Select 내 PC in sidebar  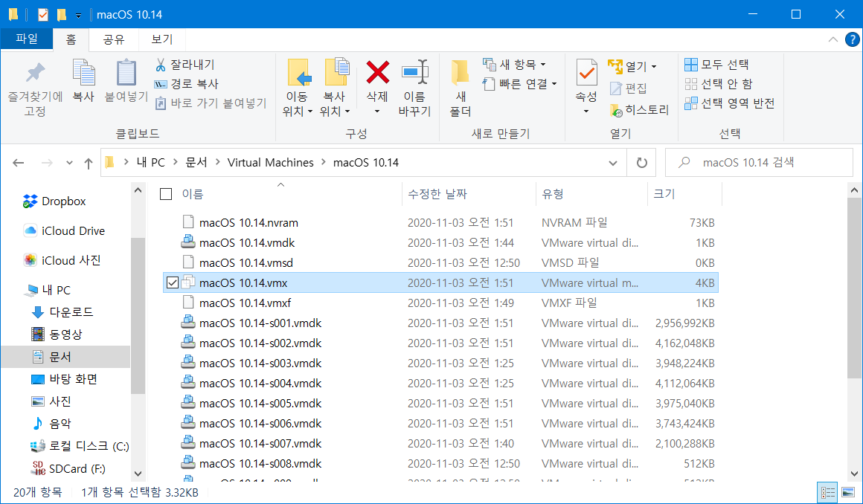tap(48, 290)
